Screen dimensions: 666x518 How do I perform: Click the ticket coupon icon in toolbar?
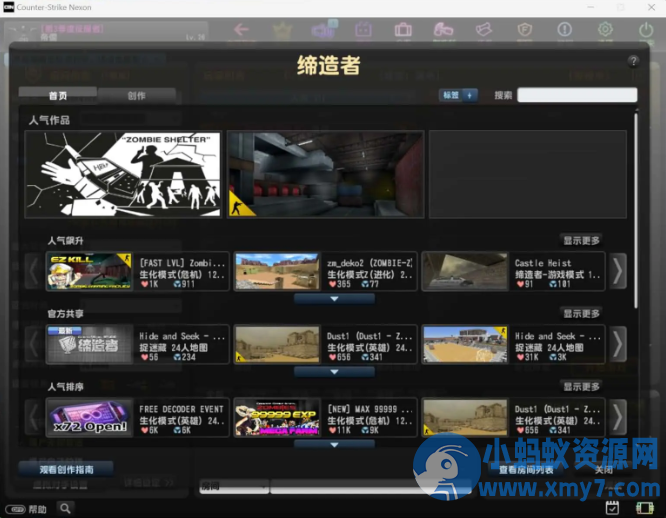pyautogui.click(x=484, y=29)
